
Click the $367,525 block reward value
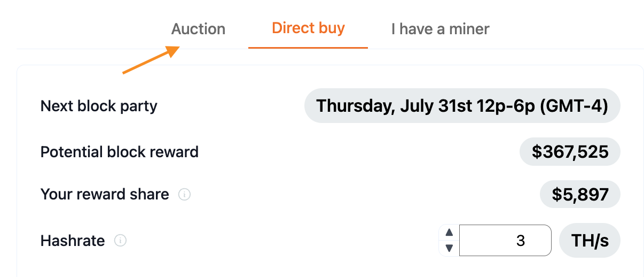click(570, 152)
